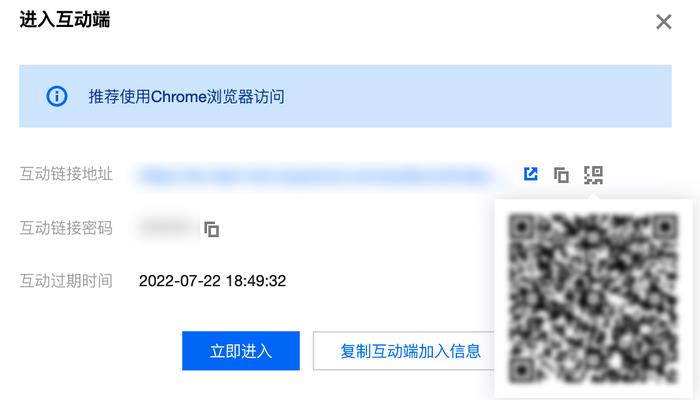Click the 互动链接密码 label
Image resolution: width=700 pixels, height=400 pixels.
click(66, 228)
